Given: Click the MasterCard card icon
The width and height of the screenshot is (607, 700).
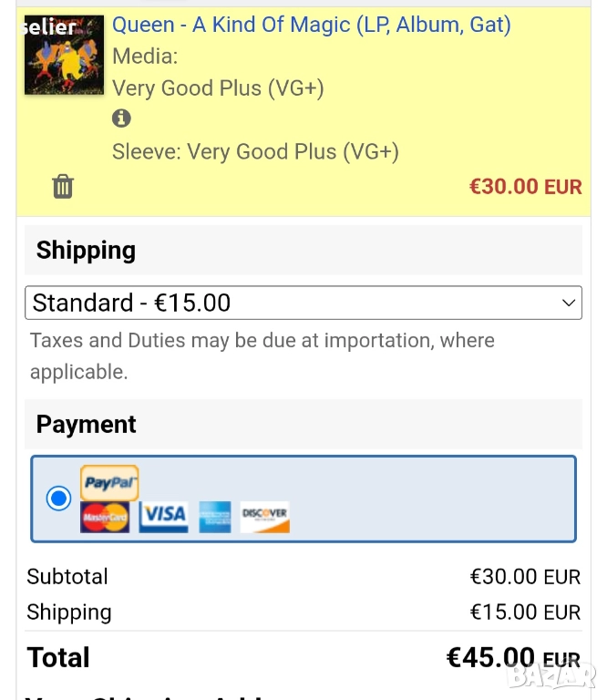Looking at the screenshot, I should [x=105, y=517].
